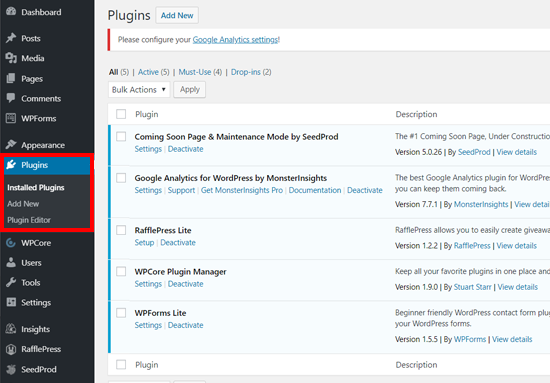Toggle the select-all checkbox in table header

[x=121, y=114]
